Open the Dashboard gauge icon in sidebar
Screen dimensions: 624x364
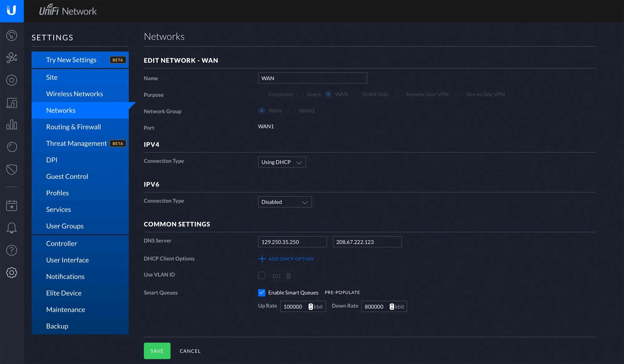coord(12,35)
